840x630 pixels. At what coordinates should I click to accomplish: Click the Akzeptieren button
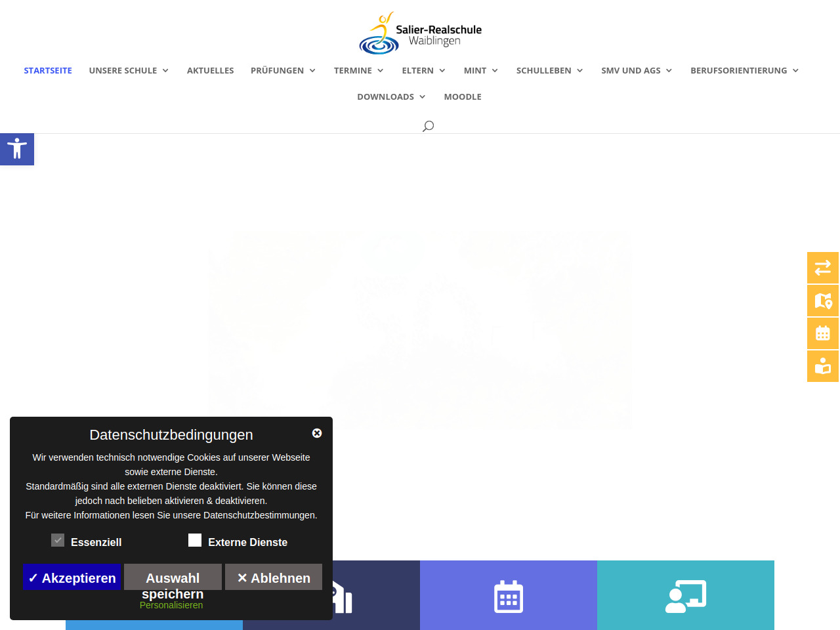click(72, 577)
